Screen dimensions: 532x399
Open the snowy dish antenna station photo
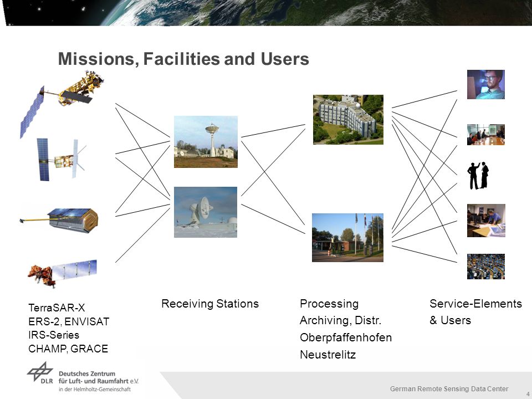(206, 212)
